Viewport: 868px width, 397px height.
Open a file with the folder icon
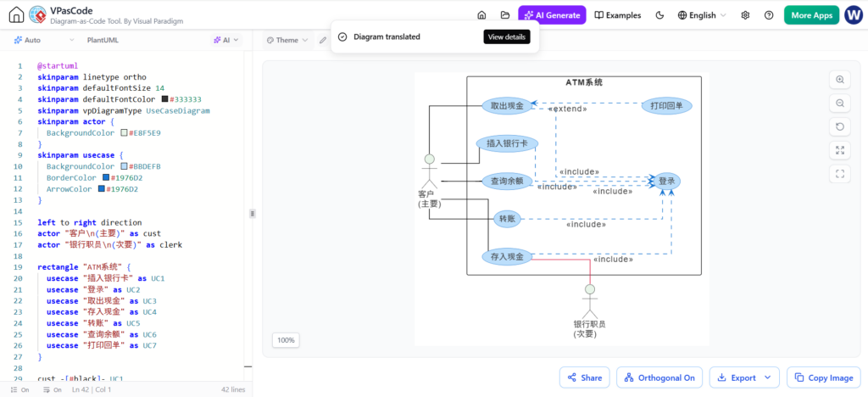504,15
